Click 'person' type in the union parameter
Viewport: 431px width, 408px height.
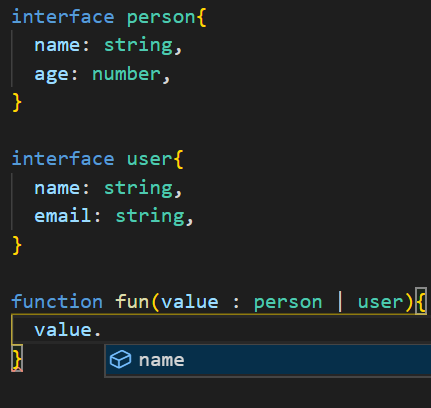288,303
